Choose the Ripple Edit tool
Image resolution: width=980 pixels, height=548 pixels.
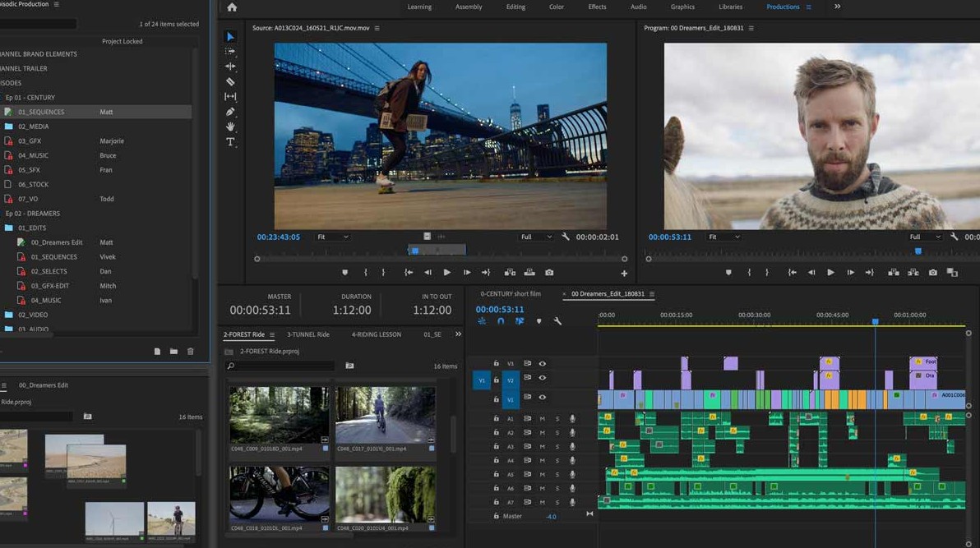pos(230,66)
